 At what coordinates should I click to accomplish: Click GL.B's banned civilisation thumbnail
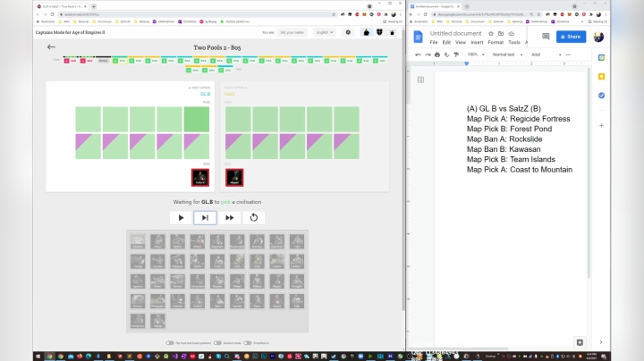point(200,178)
